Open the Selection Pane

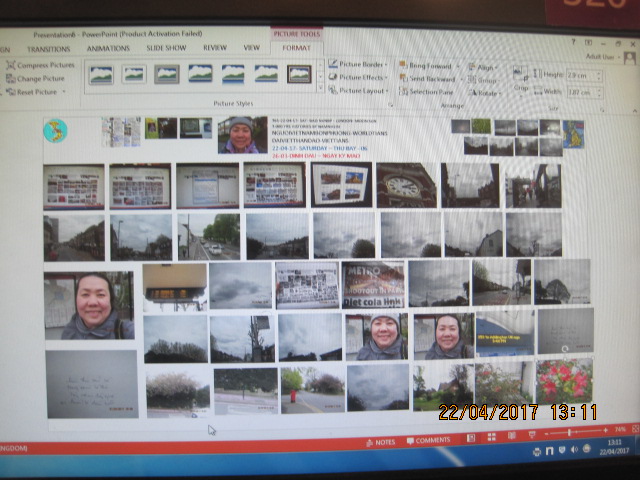coord(427,92)
